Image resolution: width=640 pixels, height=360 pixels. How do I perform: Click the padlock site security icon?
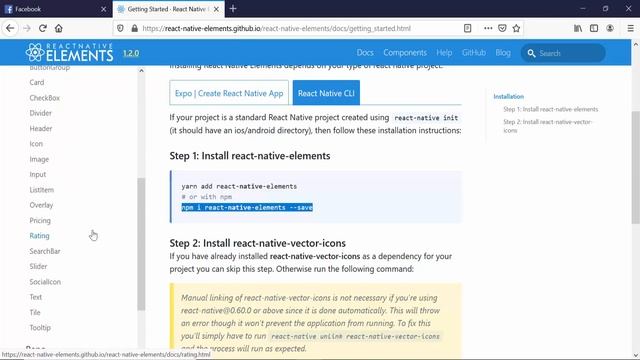tap(134, 28)
